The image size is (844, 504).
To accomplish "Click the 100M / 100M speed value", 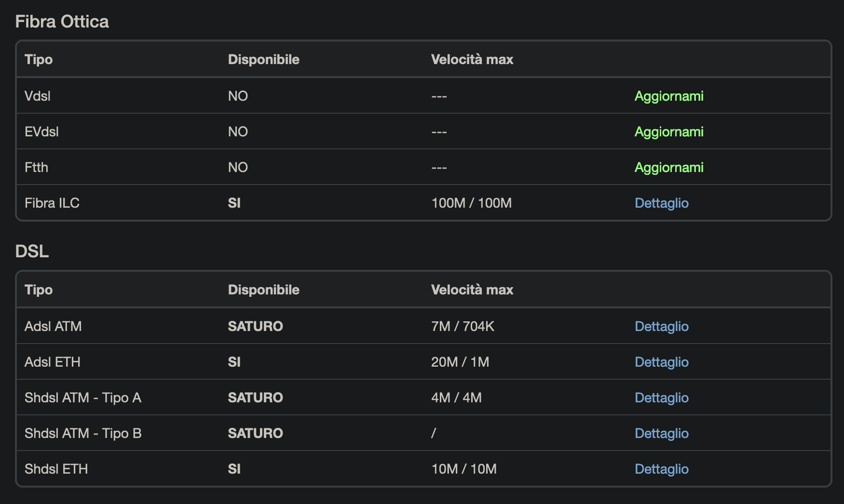I will point(471,203).
